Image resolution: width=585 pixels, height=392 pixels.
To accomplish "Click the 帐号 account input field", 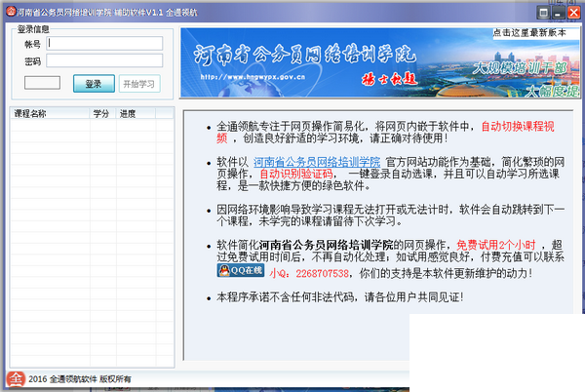I will click(x=104, y=43).
